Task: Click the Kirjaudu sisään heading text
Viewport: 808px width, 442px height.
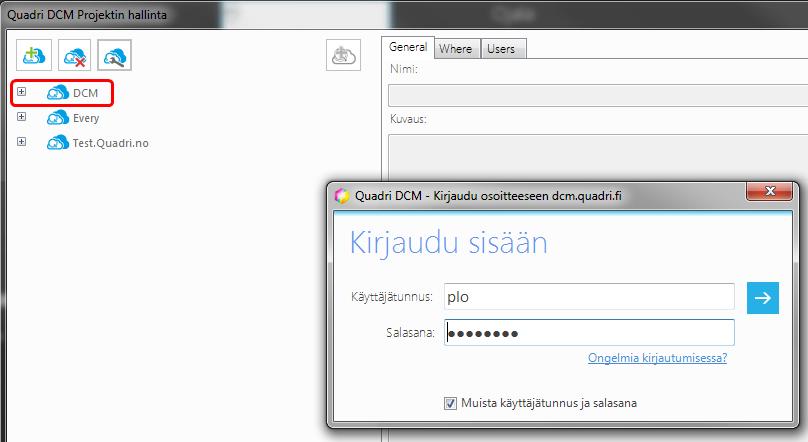Action: pos(448,243)
